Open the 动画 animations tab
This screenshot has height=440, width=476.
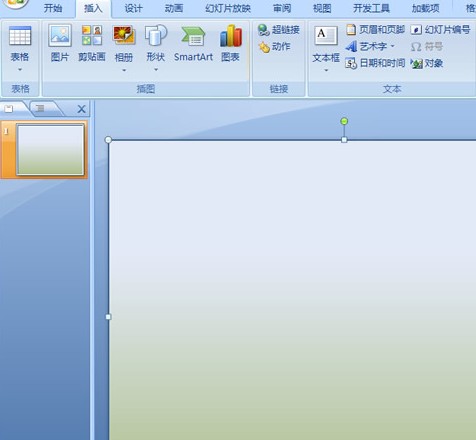174,8
